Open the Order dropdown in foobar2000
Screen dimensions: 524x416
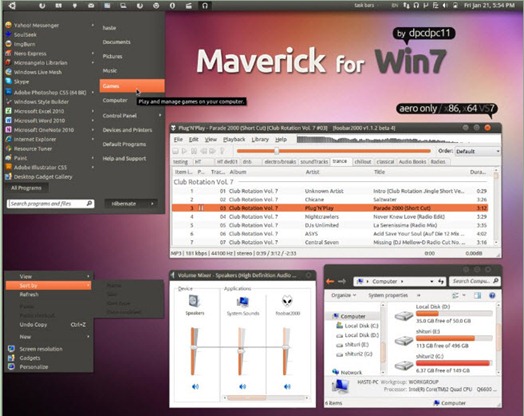(478, 151)
